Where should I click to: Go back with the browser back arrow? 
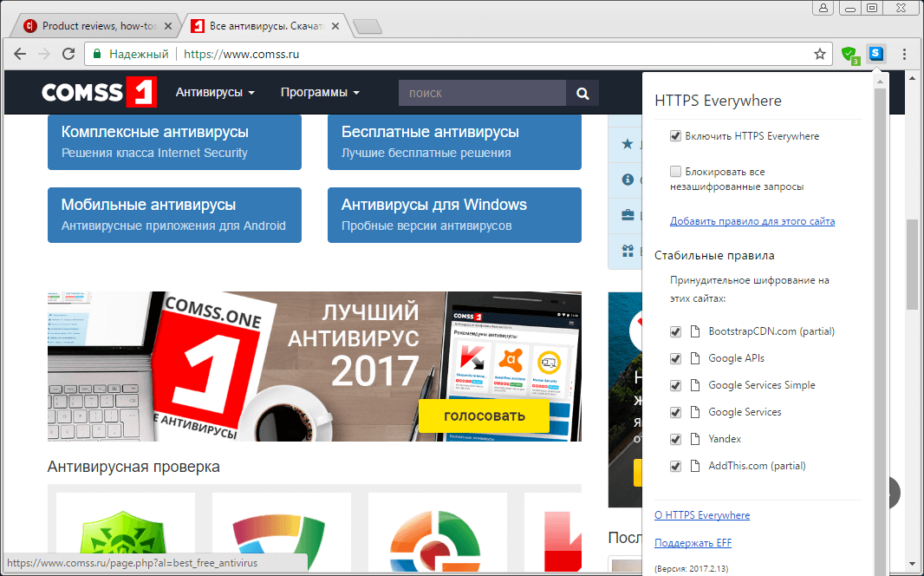coord(20,55)
